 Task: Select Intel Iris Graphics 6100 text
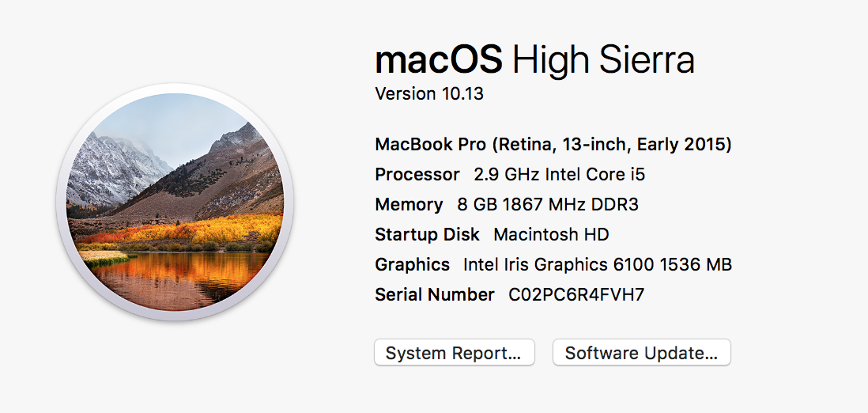559,264
